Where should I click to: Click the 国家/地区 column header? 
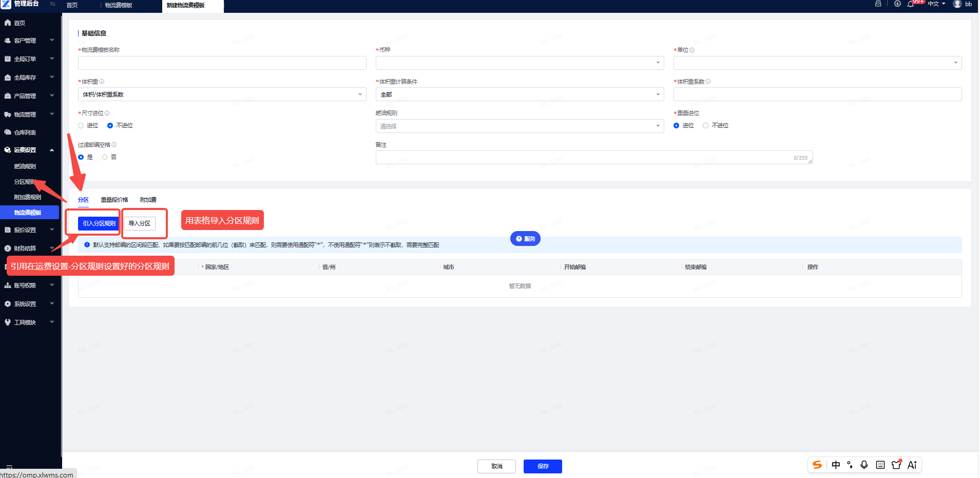217,267
